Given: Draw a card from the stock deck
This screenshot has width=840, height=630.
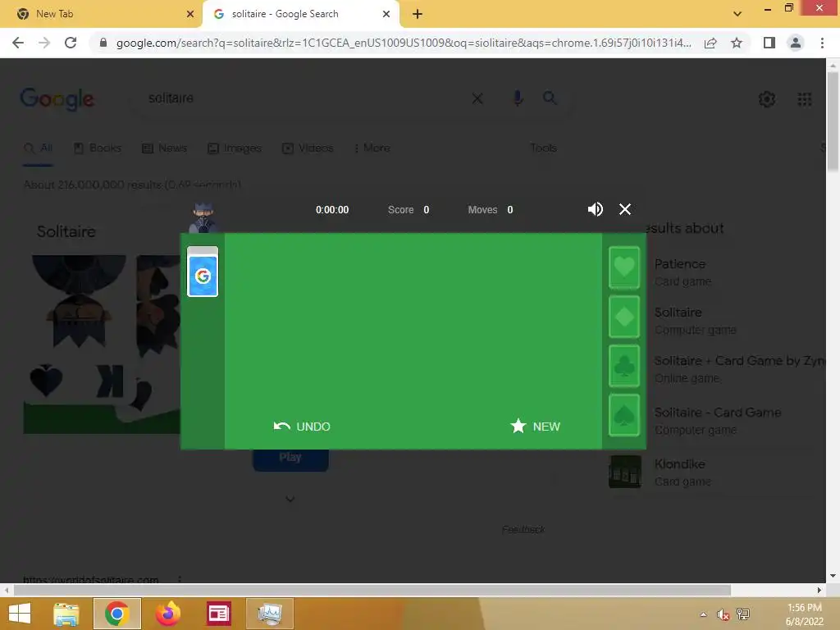Looking at the screenshot, I should pos(203,272).
